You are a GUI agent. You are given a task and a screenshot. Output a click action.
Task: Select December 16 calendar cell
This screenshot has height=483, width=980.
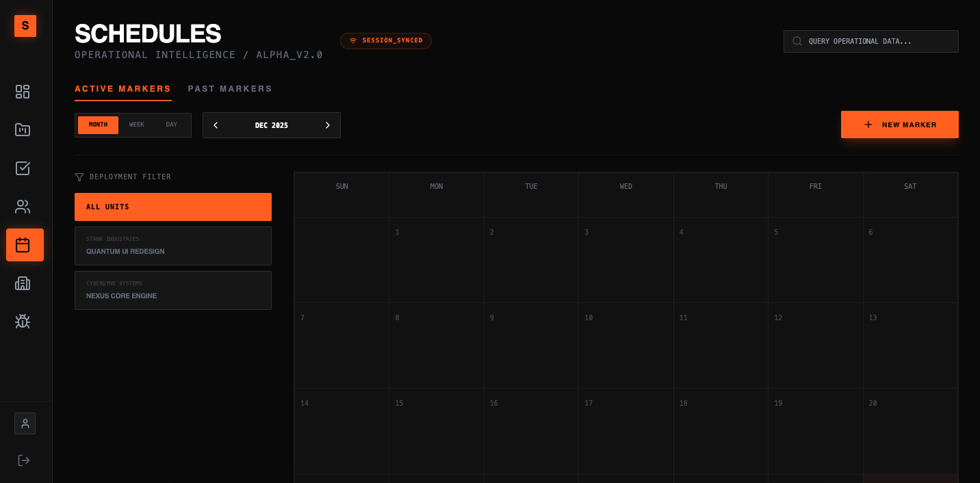click(x=531, y=431)
